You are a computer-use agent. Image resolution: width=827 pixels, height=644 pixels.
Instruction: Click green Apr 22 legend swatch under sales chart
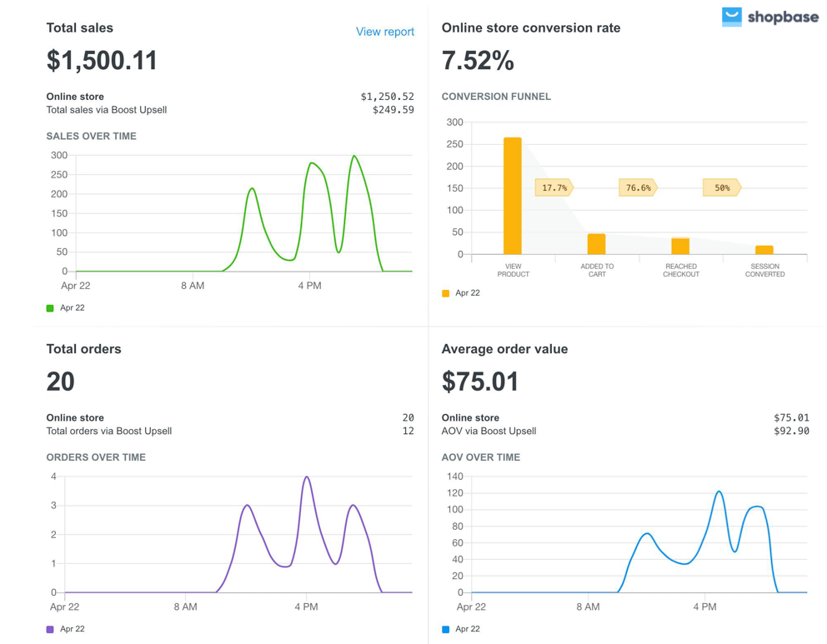(x=50, y=308)
